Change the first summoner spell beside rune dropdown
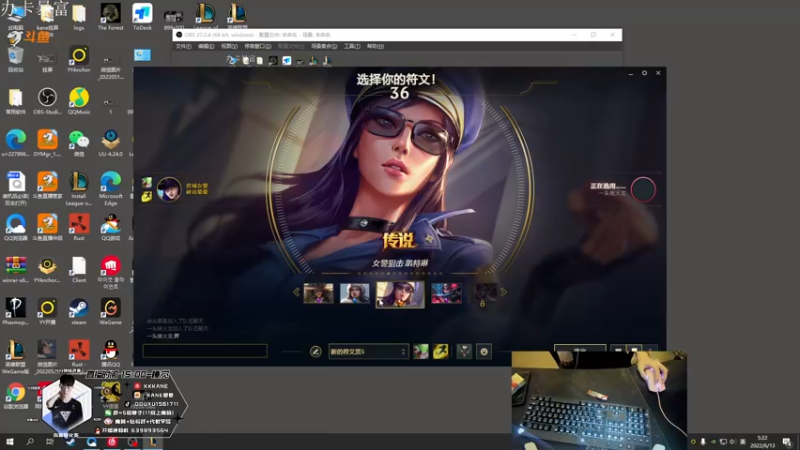Viewport: 800px width, 450px height. [420, 352]
